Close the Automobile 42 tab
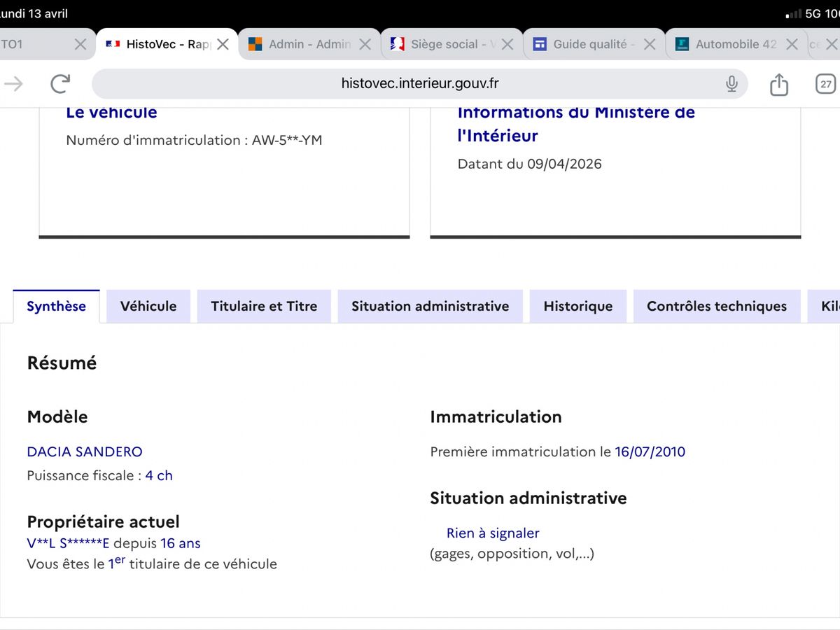 pyautogui.click(x=792, y=44)
